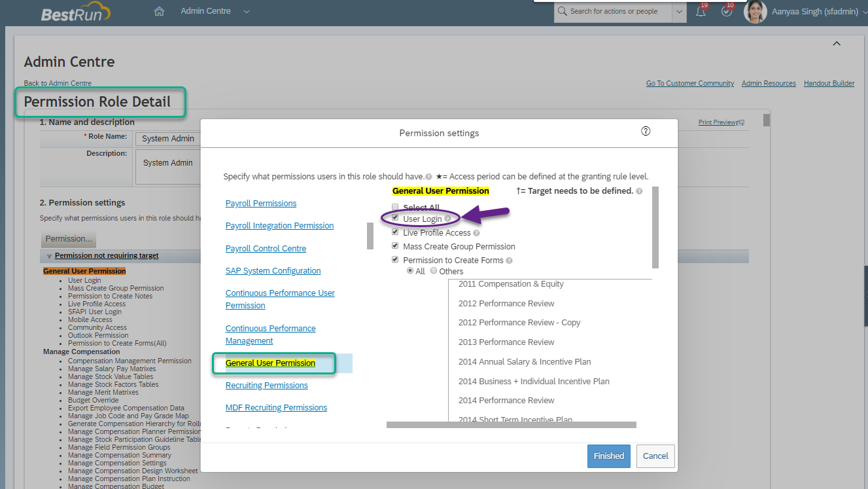The width and height of the screenshot is (868, 489).
Task: Click search magnifier icon
Action: point(562,11)
